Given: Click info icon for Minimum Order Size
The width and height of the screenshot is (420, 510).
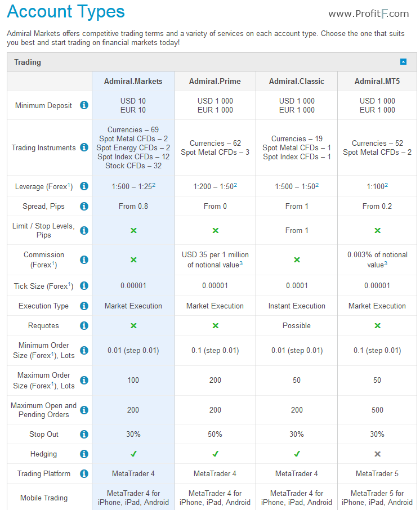Looking at the screenshot, I should point(84,350).
